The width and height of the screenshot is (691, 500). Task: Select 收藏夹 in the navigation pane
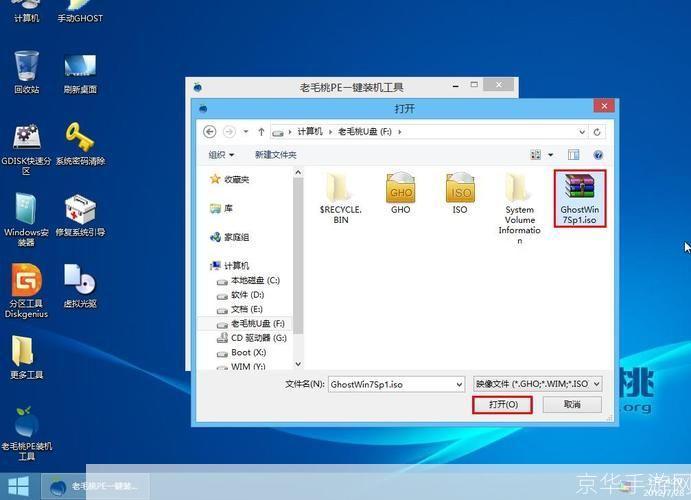230,179
